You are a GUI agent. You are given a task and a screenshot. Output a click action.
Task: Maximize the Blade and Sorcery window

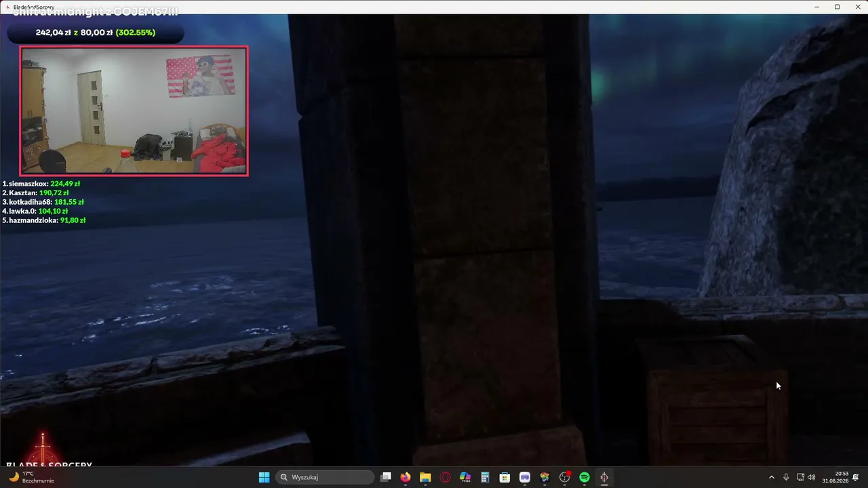pos(837,7)
